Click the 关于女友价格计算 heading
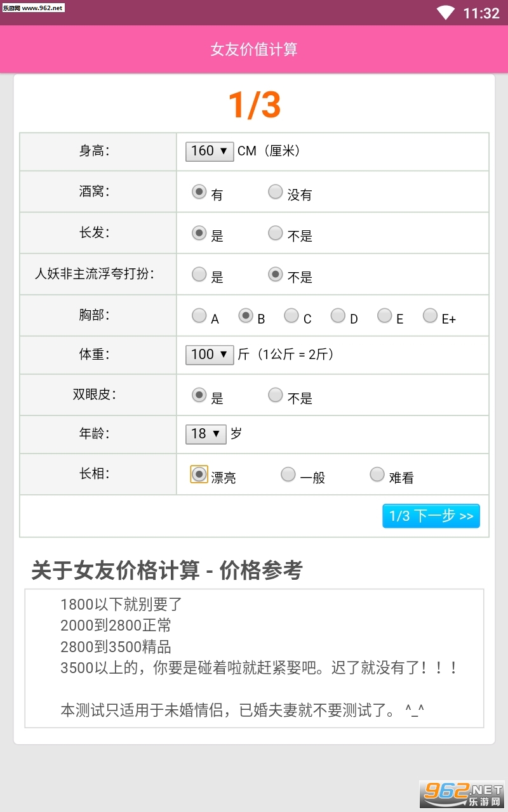This screenshot has height=812, width=508. click(x=167, y=570)
